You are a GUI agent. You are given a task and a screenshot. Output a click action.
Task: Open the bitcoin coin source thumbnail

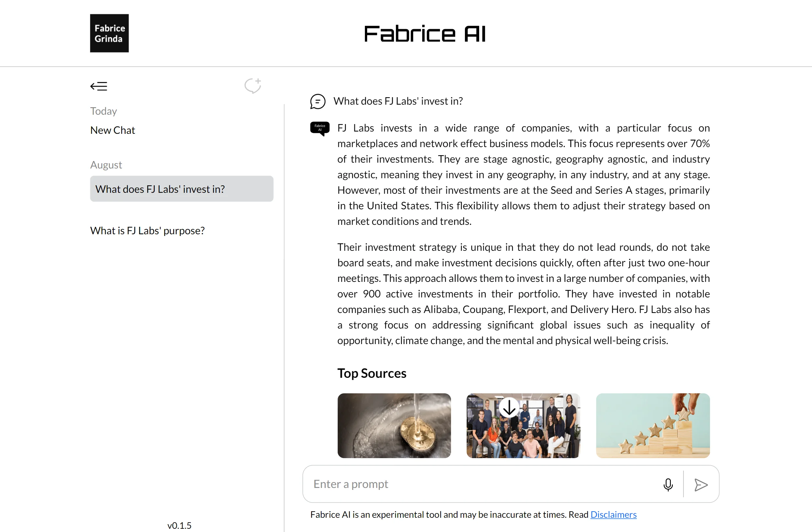coord(394,425)
